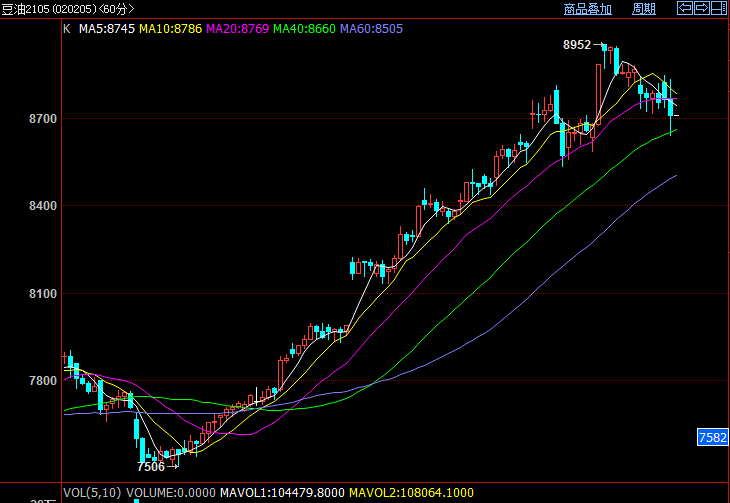Click the left arrow navigation icon
The image size is (730, 503).
pos(684,8)
